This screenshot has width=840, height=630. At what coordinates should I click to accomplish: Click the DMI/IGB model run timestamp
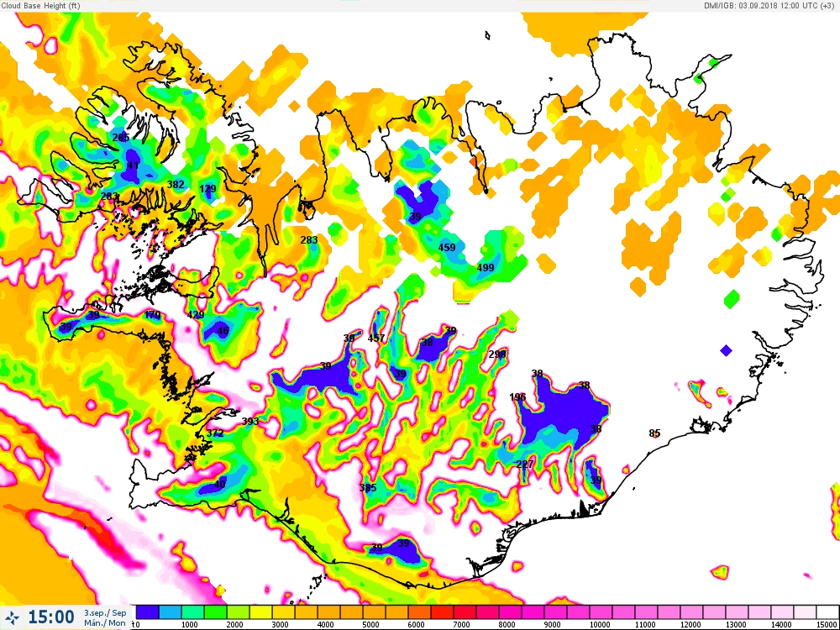769,5
